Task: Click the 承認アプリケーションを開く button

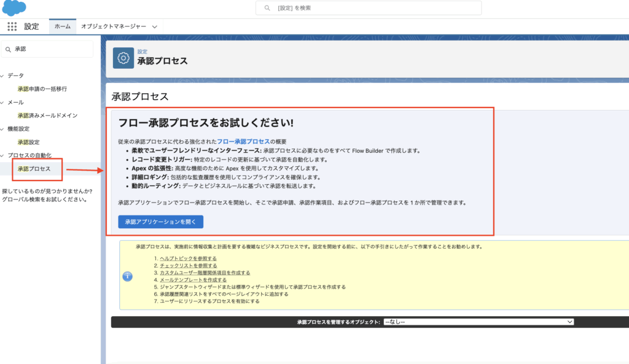Action: 160,222
